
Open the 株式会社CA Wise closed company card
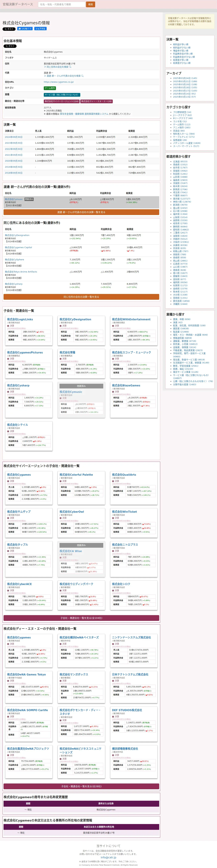[x=71, y=551]
